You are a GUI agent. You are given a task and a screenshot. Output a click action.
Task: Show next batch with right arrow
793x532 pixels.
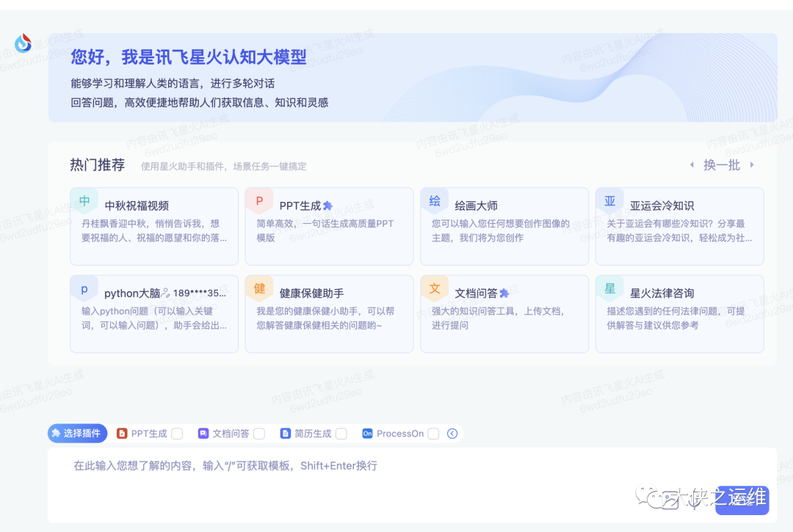point(752,164)
